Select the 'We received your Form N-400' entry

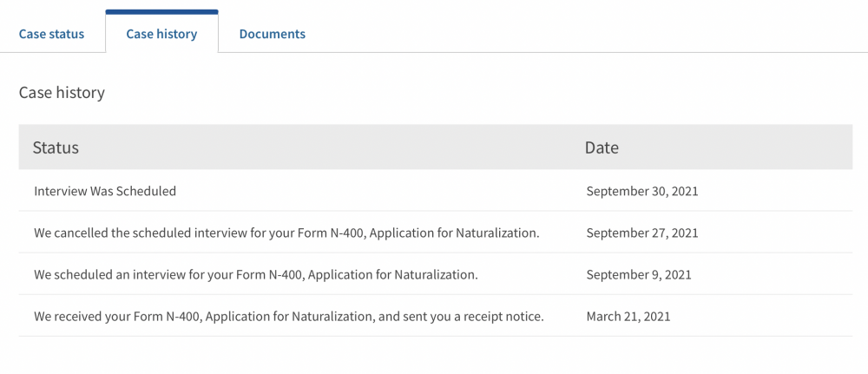tap(289, 317)
